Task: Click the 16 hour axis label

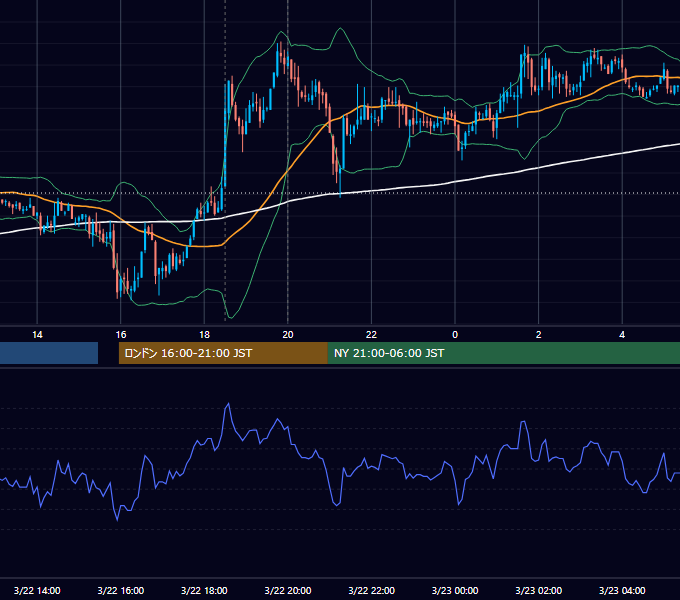Action: coord(121,335)
